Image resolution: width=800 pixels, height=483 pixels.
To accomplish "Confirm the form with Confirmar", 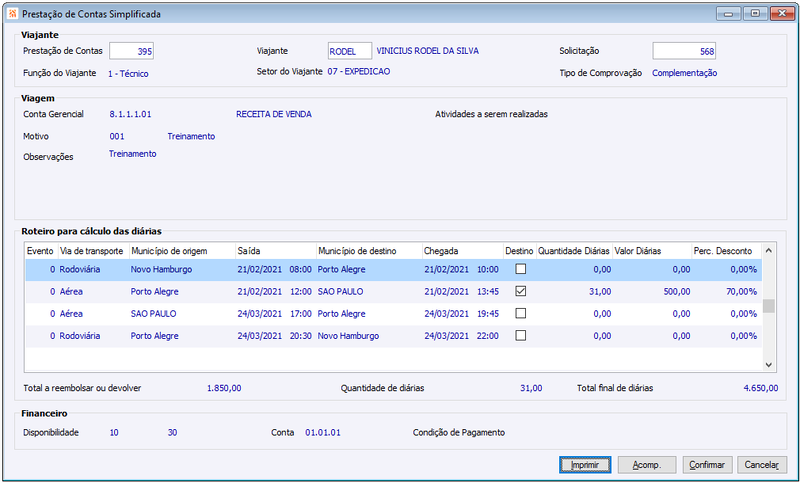I will coord(707,465).
